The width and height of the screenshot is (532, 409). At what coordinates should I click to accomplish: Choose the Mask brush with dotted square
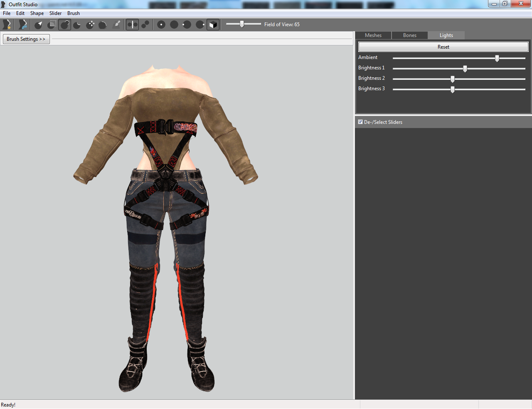coord(52,25)
